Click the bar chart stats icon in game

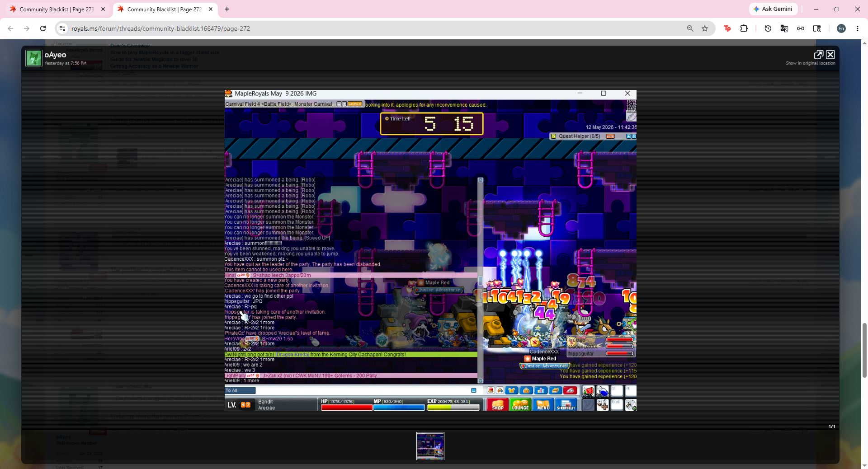coord(541,390)
